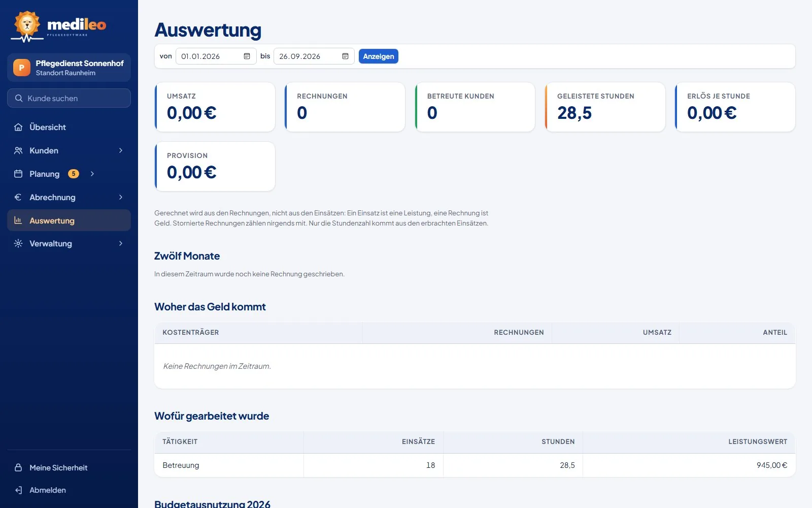The height and width of the screenshot is (508, 812).
Task: Click the Planung badge showing 5
Action: point(74,174)
